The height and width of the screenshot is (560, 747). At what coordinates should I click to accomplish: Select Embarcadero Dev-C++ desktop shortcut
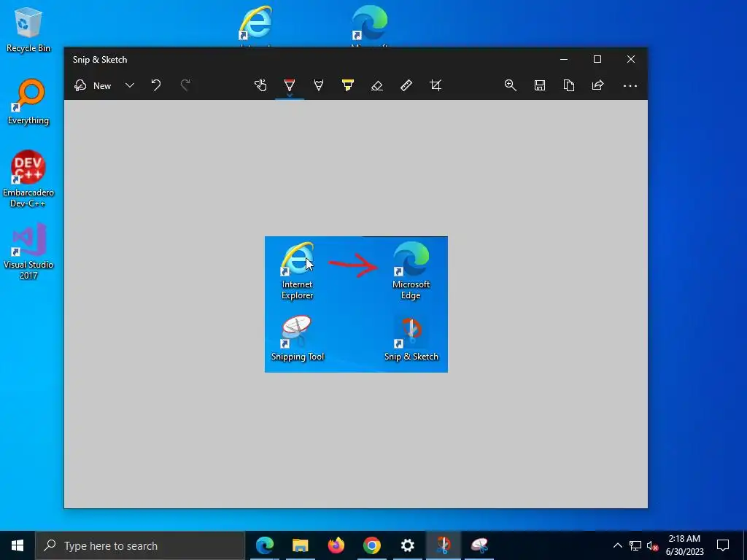click(28, 179)
